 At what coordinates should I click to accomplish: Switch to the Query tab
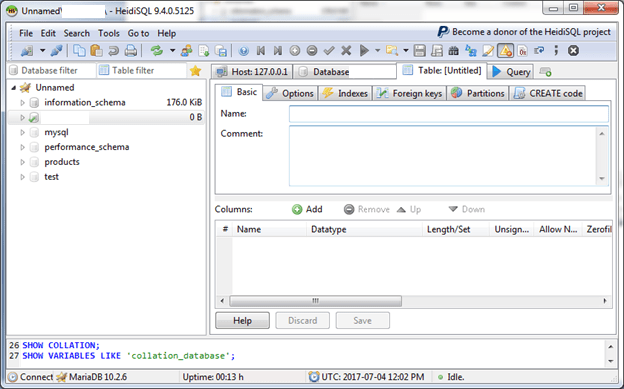(511, 72)
